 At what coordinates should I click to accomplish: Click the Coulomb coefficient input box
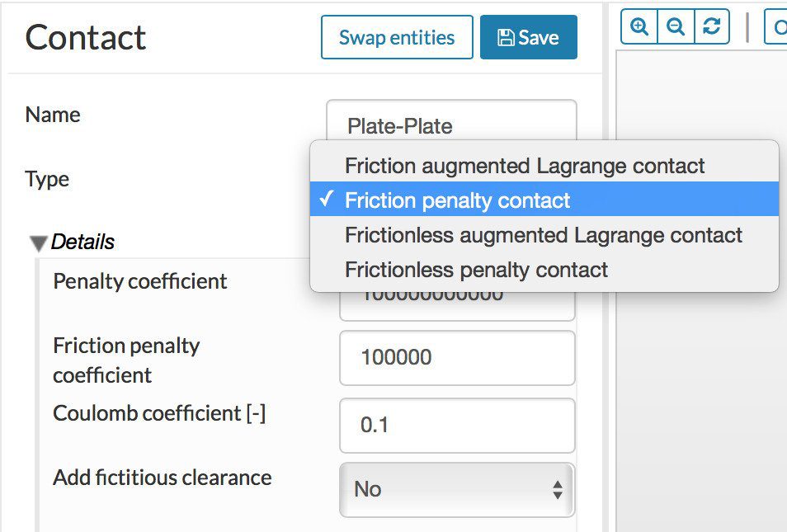457,426
